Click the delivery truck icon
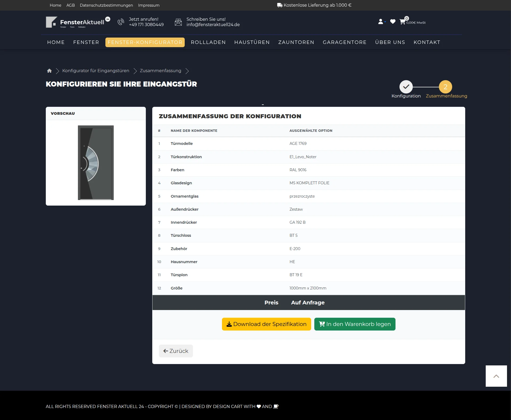 click(x=280, y=5)
